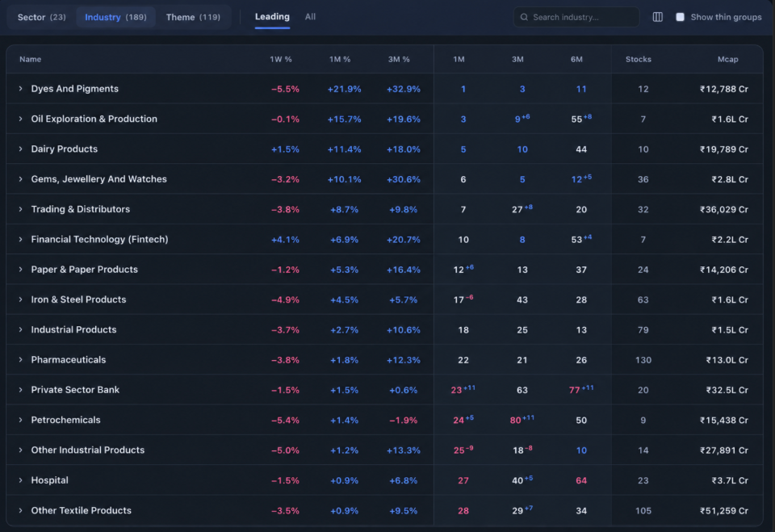
Task: Expand the Petrochemicals row
Action: click(x=21, y=420)
